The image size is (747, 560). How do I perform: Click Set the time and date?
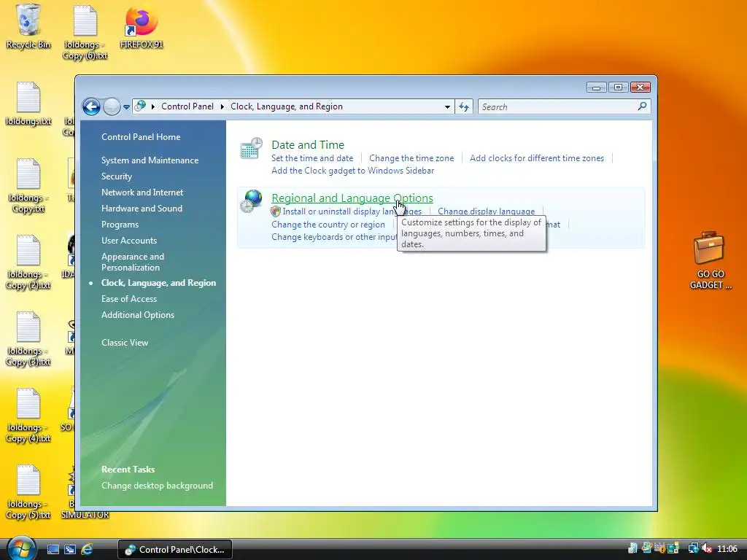(312, 158)
